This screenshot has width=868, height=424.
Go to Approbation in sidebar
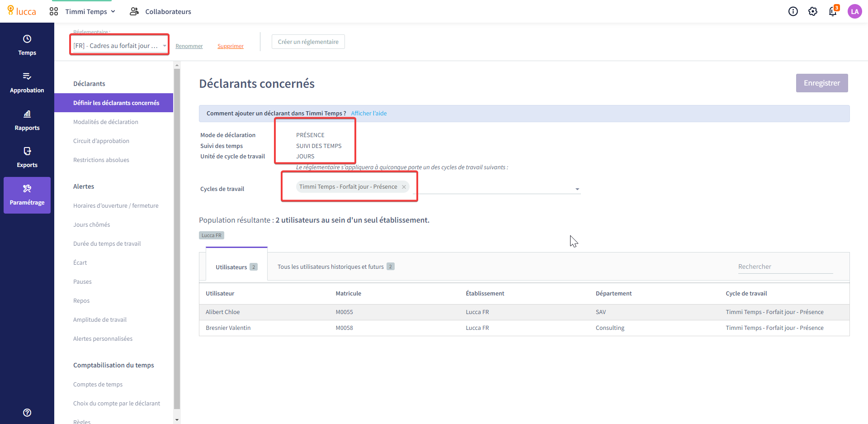pyautogui.click(x=27, y=83)
